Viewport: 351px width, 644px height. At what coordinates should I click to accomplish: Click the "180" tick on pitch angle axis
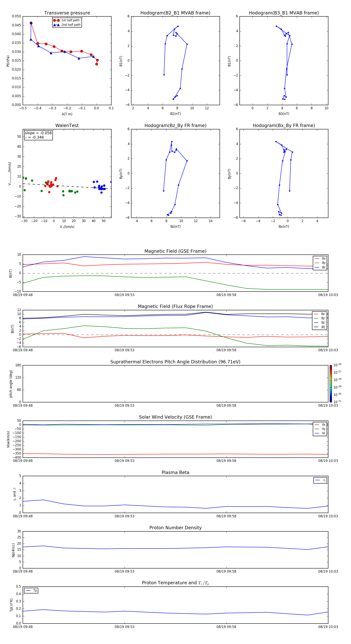point(18,365)
